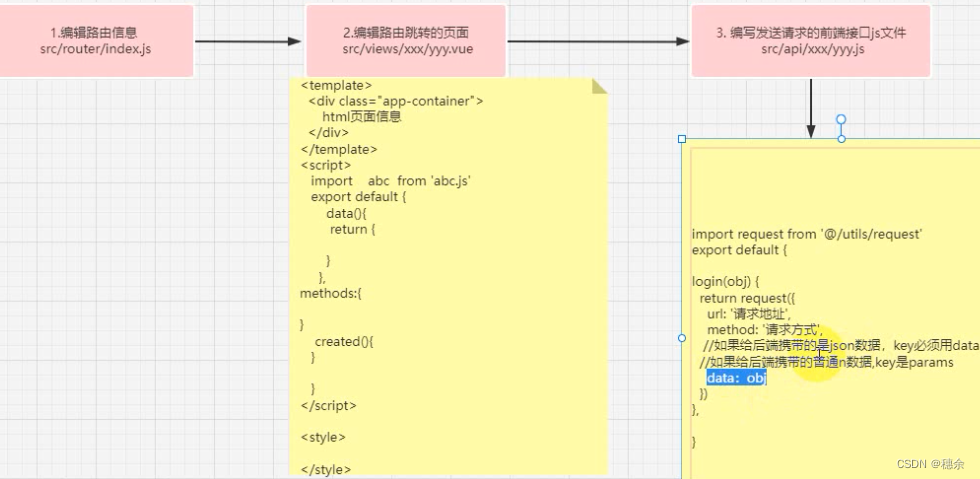This screenshot has width=980, height=479.
Task: Click the text 'src/views/xxx/yyy.vue'
Action: [x=408, y=49]
